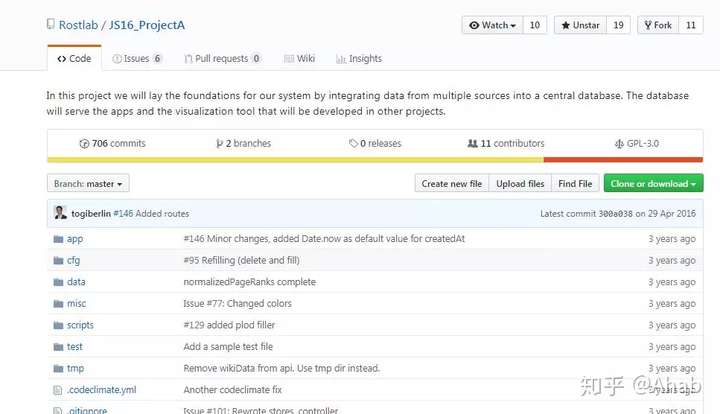
Task: Open the test folder
Action: point(75,347)
